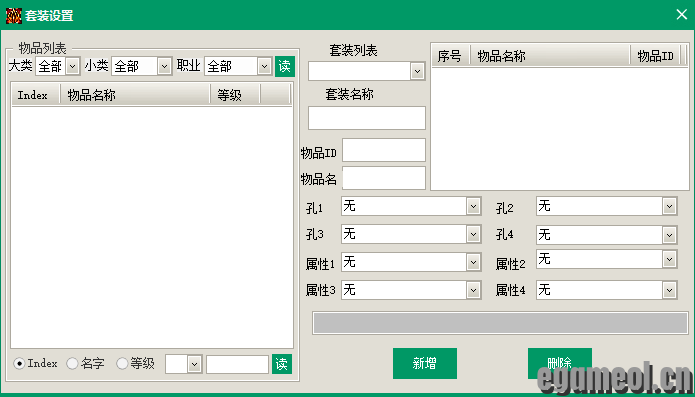
Task: Select the 名字 radio button
Action: tap(72, 364)
